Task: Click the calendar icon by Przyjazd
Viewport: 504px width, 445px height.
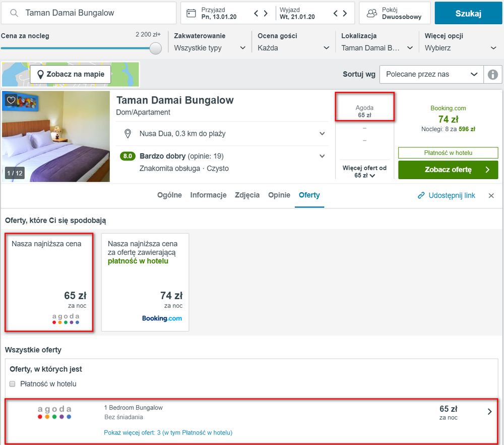Action: [191, 13]
